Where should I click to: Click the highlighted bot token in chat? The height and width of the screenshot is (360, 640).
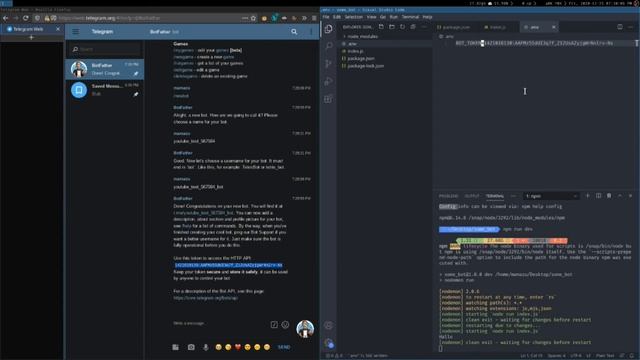(x=229, y=265)
